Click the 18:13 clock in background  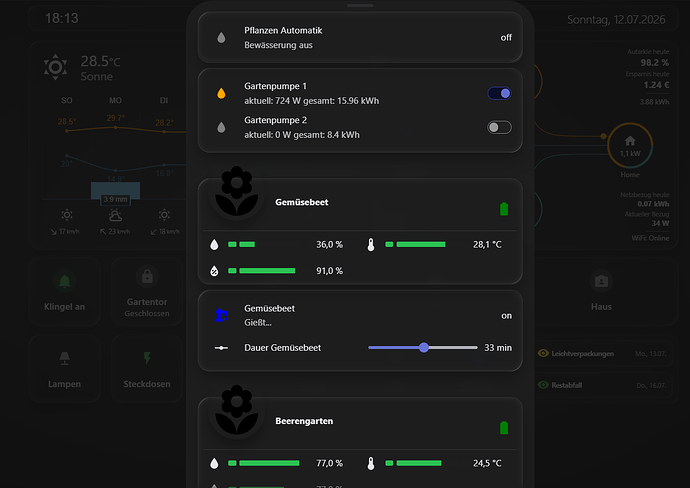pos(62,18)
